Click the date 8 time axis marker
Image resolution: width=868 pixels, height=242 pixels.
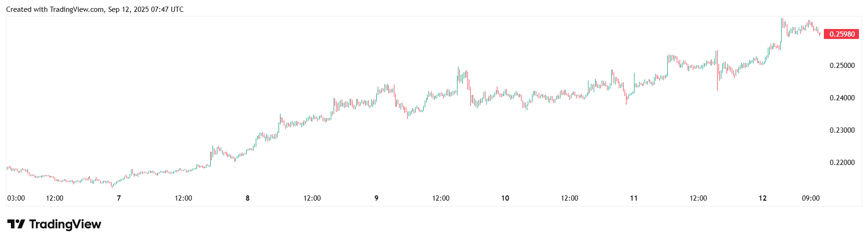[248, 198]
